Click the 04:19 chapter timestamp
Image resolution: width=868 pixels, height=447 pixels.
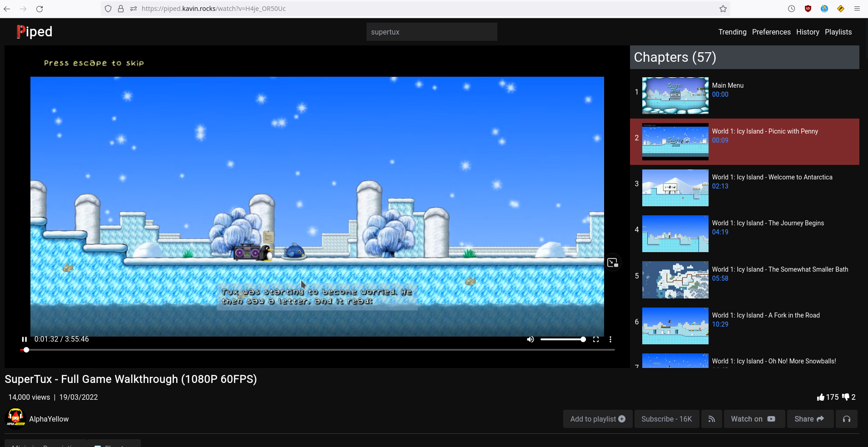pos(720,232)
